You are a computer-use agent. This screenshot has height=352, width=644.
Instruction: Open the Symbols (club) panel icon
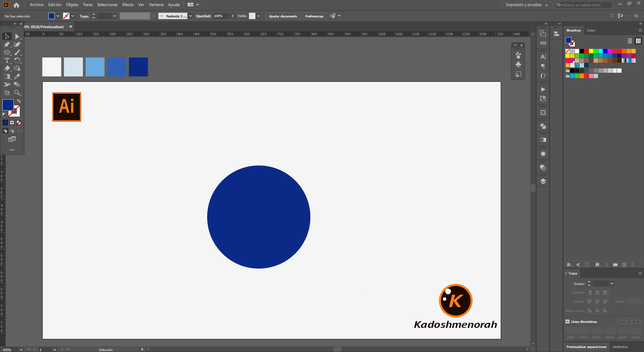pos(518,64)
